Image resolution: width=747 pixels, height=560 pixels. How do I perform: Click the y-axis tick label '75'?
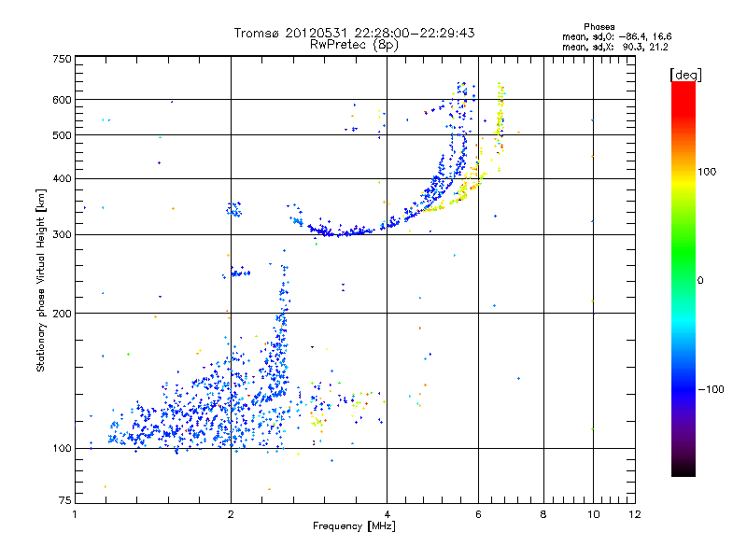coord(65,500)
